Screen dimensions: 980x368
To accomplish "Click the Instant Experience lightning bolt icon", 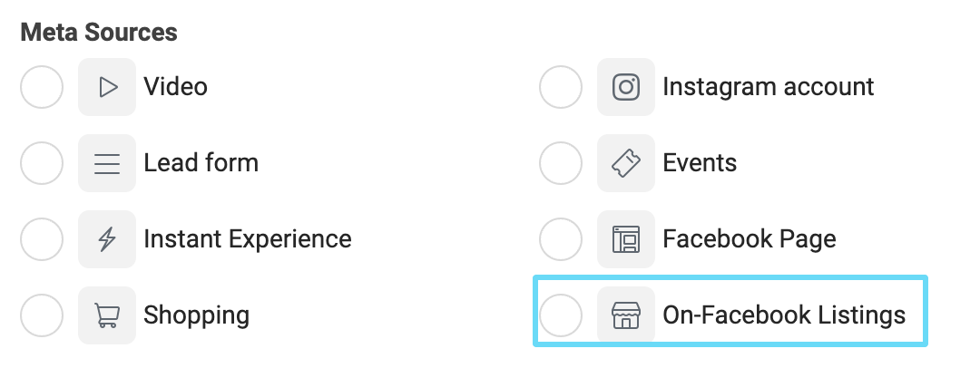I will (107, 239).
